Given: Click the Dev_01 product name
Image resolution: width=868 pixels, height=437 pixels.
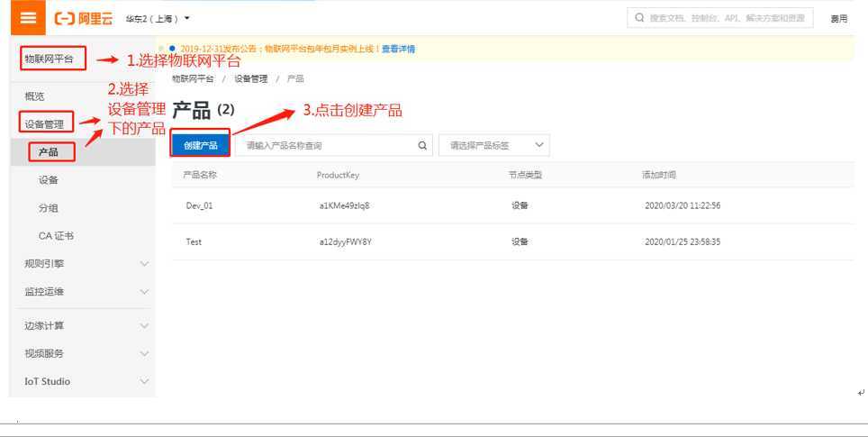Looking at the screenshot, I should pos(199,205).
